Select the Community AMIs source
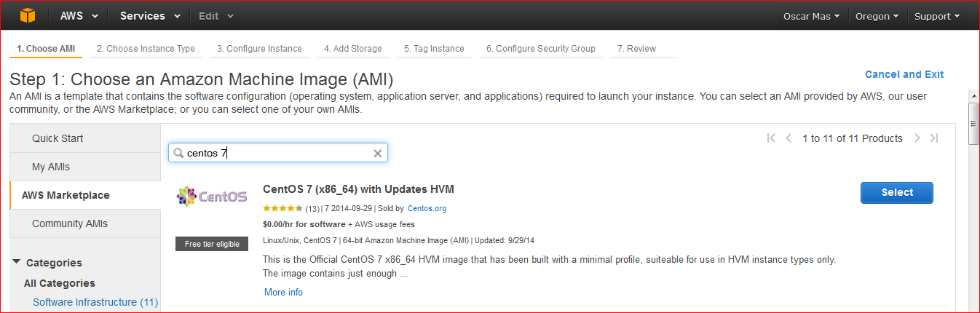 [x=85, y=223]
